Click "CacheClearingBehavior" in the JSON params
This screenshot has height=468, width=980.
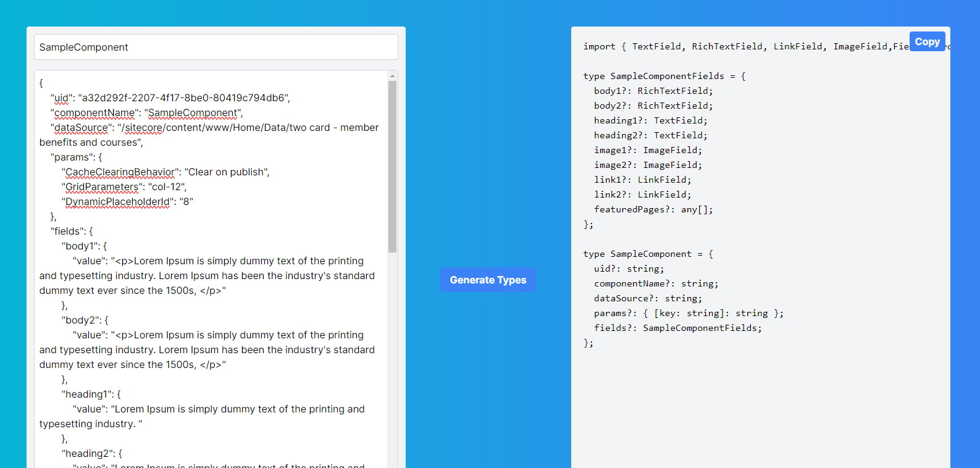pos(120,172)
